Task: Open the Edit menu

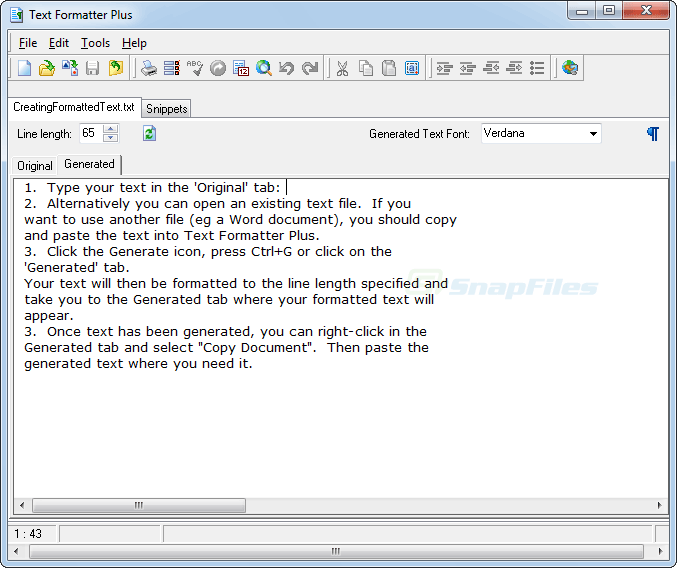Action: click(59, 43)
